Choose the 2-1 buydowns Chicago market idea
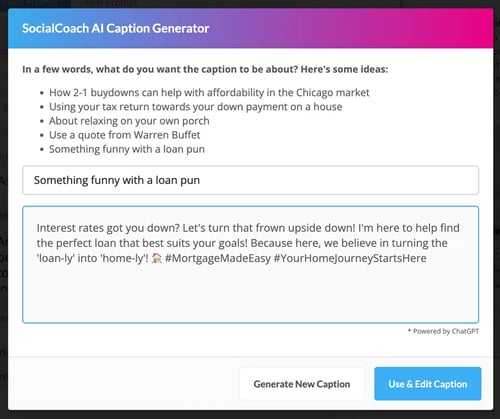500x419 pixels. [209, 92]
